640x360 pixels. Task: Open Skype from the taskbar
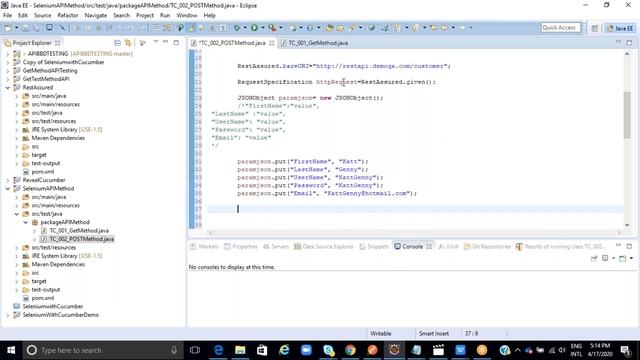[x=329, y=350]
